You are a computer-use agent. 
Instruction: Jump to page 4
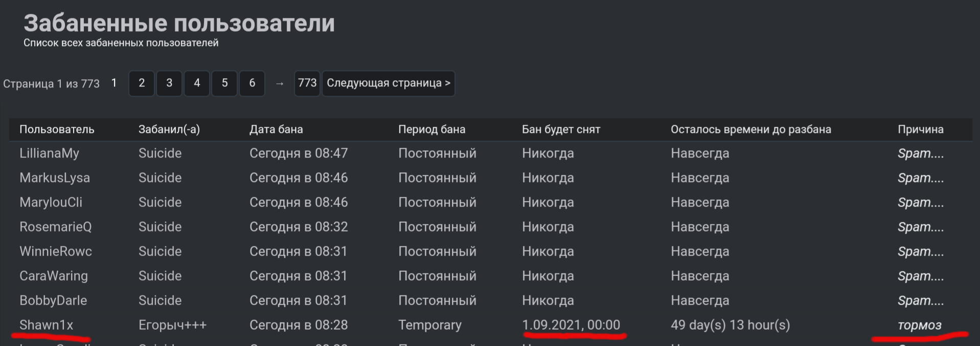[197, 83]
